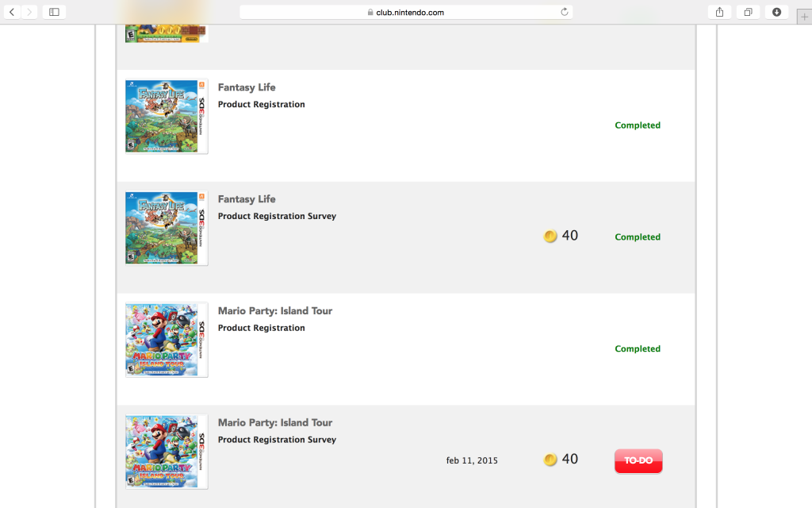
Task: Click Mario Party registration box art thumbnail
Action: pyautogui.click(x=167, y=340)
